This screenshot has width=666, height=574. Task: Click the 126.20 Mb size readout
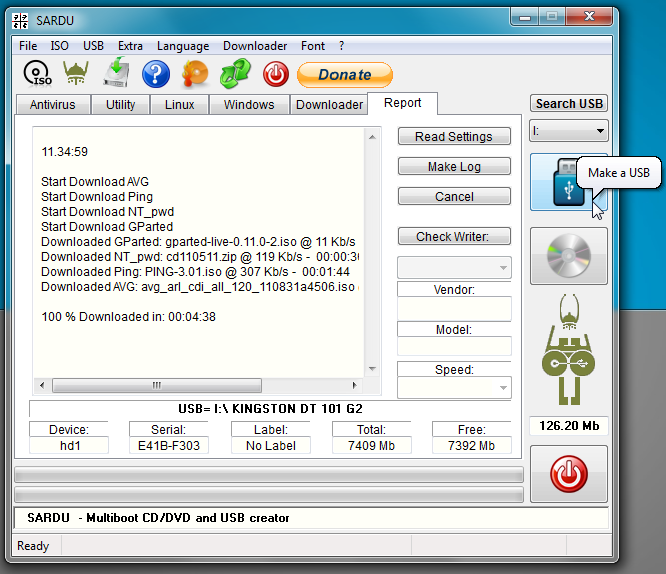569,426
